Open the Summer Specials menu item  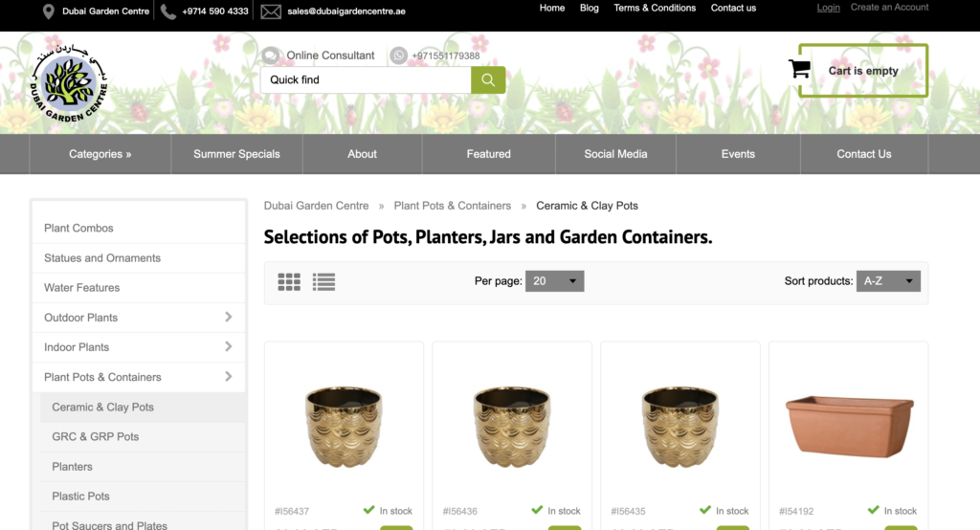237,154
